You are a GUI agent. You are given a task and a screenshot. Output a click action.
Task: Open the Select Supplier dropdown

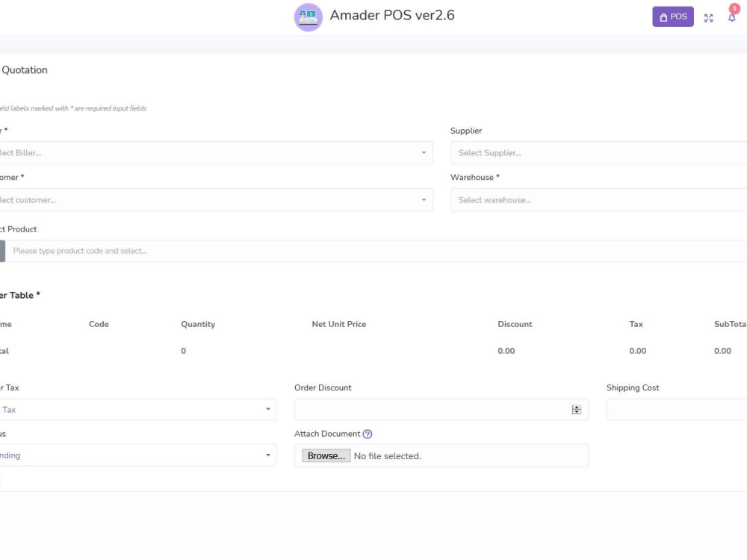pyautogui.click(x=599, y=153)
